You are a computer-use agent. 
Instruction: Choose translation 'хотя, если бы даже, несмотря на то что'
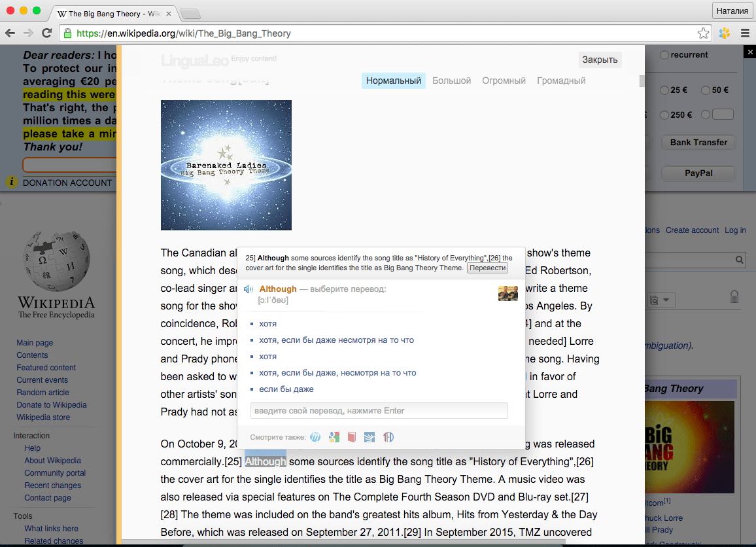(337, 373)
